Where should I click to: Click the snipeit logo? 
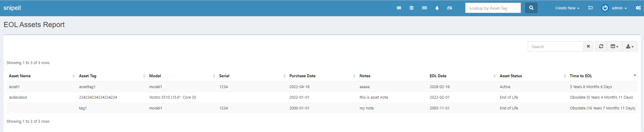[12, 8]
